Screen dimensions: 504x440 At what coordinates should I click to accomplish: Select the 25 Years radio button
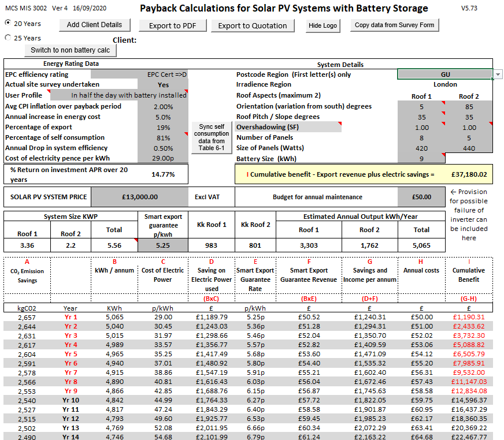click(x=8, y=38)
